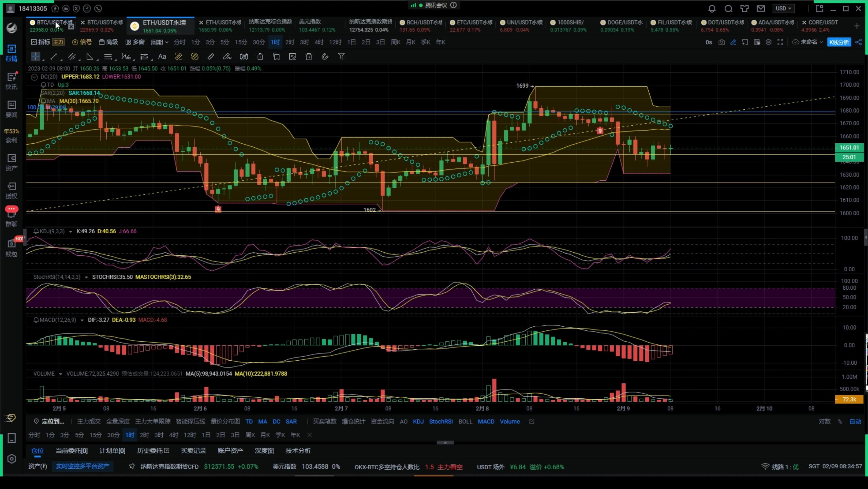Toggle the BOLL indicator on
Viewport: 868px width, 489px height.
tap(465, 421)
